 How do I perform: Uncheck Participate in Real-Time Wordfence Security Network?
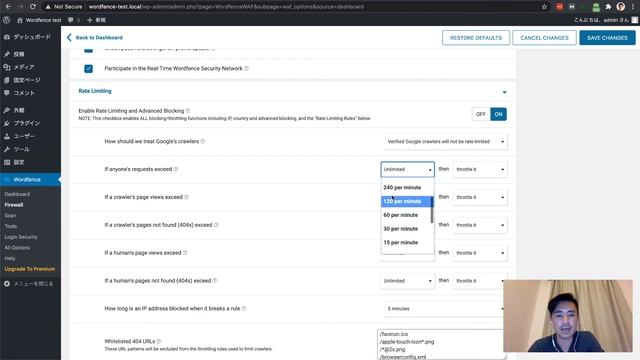(x=88, y=69)
